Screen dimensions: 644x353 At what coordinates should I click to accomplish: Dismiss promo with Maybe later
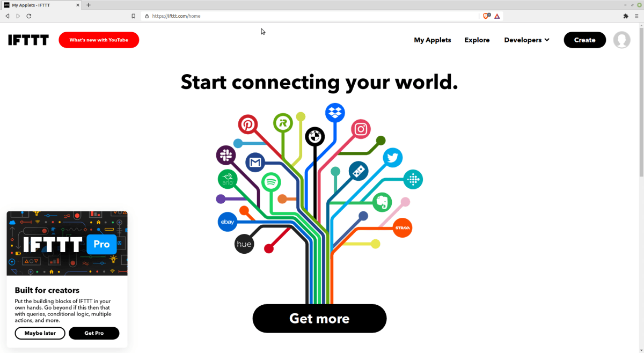(40, 333)
